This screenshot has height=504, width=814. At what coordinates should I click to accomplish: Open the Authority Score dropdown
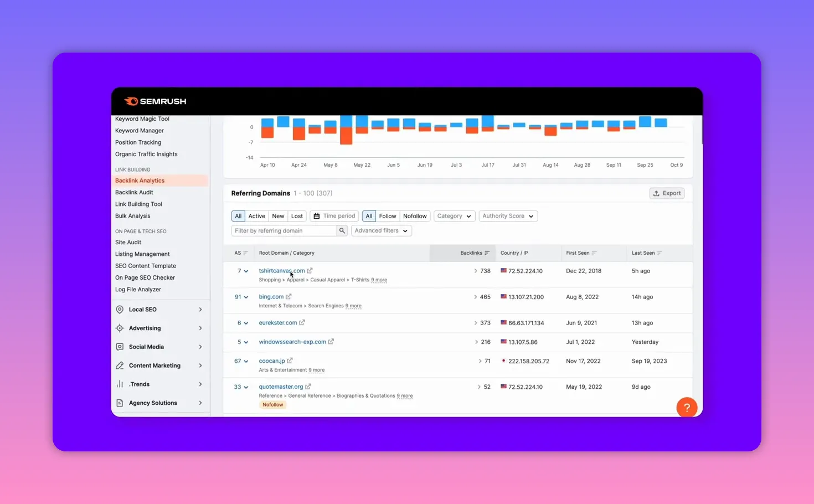pos(508,216)
